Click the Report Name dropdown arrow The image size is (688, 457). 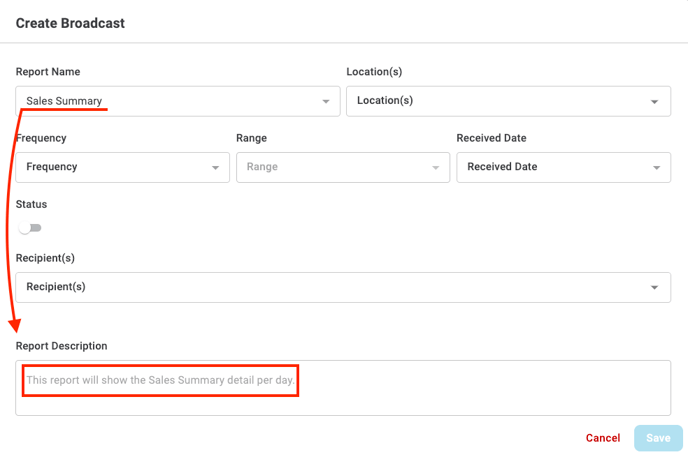click(326, 102)
